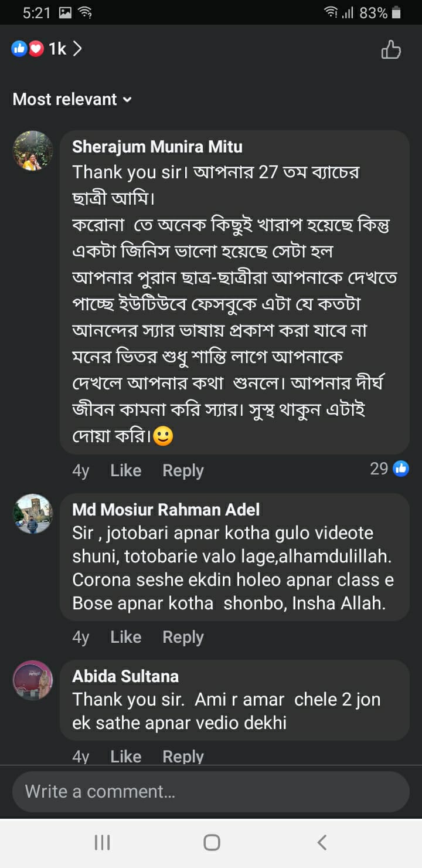Expand the Most relevant sort dropdown
The height and width of the screenshot is (868, 422).
click(x=72, y=100)
